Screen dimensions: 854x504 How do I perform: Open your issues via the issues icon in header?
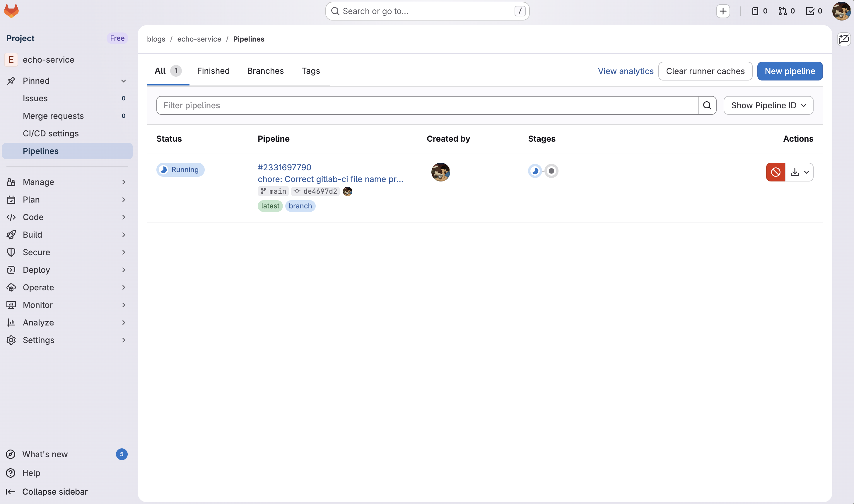click(x=755, y=11)
